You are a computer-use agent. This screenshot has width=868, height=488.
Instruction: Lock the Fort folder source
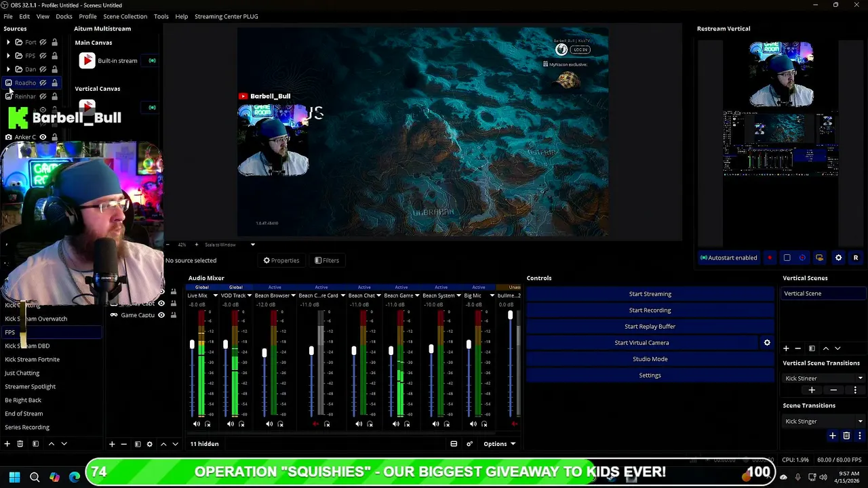[54, 42]
